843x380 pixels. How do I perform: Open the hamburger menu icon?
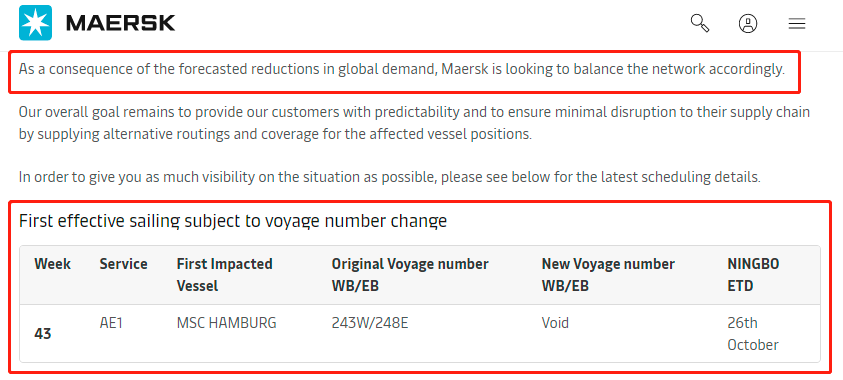[797, 24]
